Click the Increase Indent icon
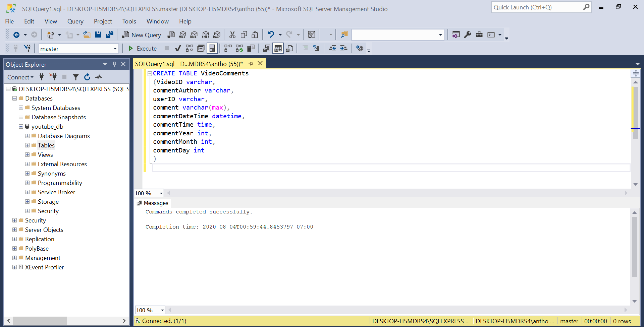This screenshot has width=644, height=327. 343,49
